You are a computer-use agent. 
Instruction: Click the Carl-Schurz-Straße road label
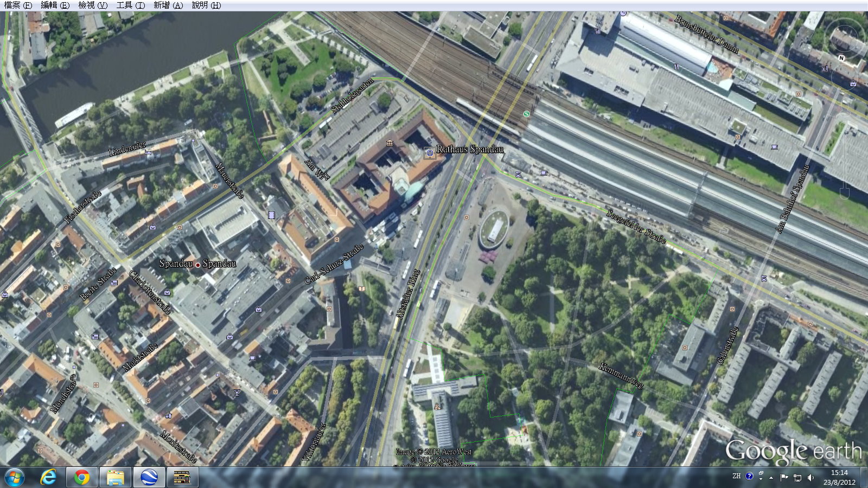pos(334,264)
